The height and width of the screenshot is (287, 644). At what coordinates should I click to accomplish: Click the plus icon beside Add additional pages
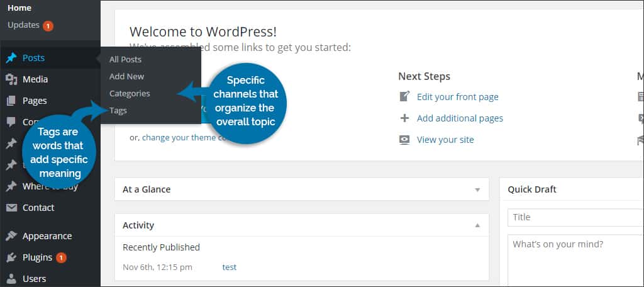point(404,118)
